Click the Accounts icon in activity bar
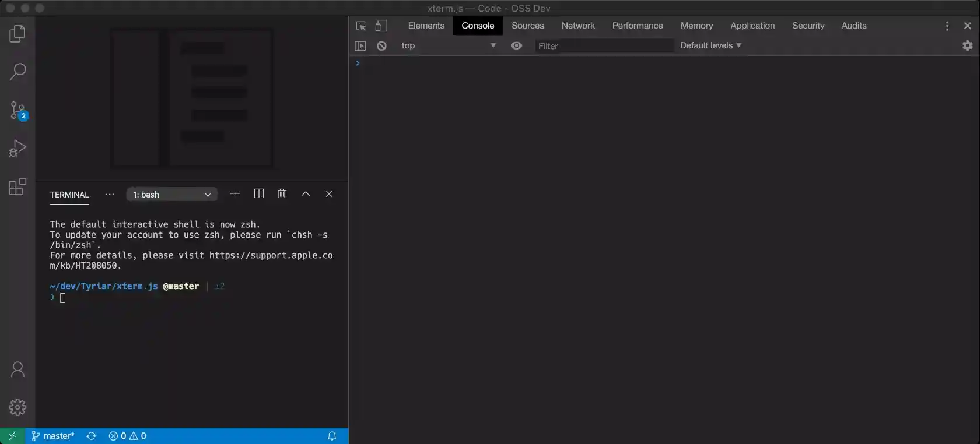Image resolution: width=980 pixels, height=444 pixels. pos(17,369)
